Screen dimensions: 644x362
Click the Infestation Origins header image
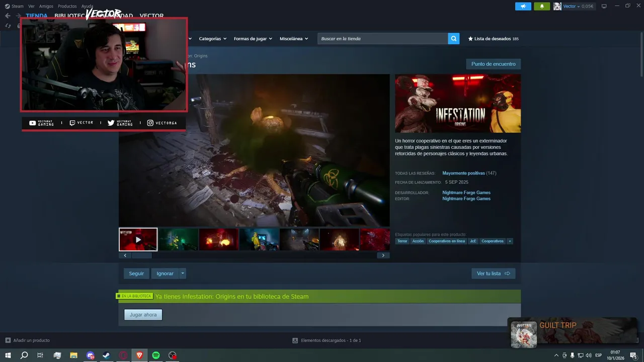[x=458, y=104]
